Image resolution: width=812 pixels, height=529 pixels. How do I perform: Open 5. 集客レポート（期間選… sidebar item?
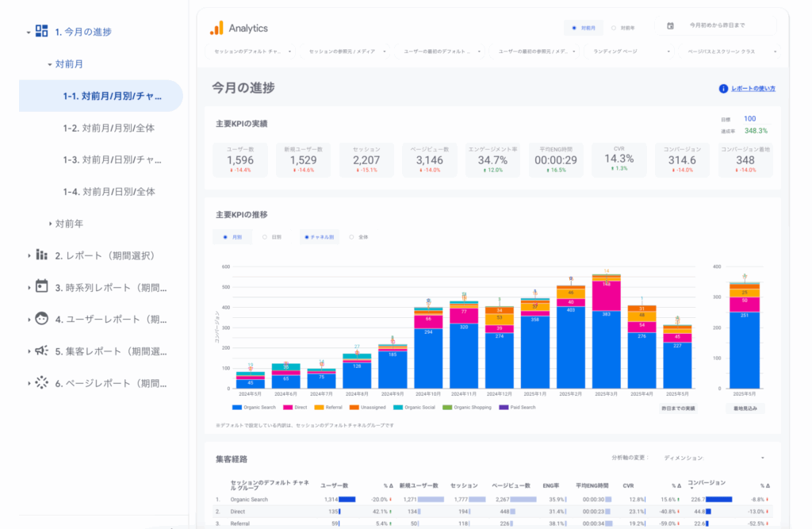pos(111,351)
